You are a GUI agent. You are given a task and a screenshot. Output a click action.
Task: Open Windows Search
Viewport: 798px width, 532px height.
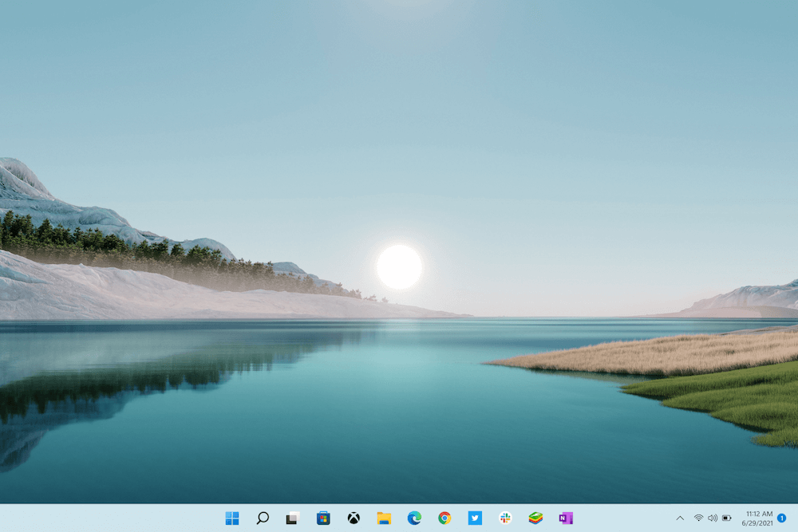[261, 518]
